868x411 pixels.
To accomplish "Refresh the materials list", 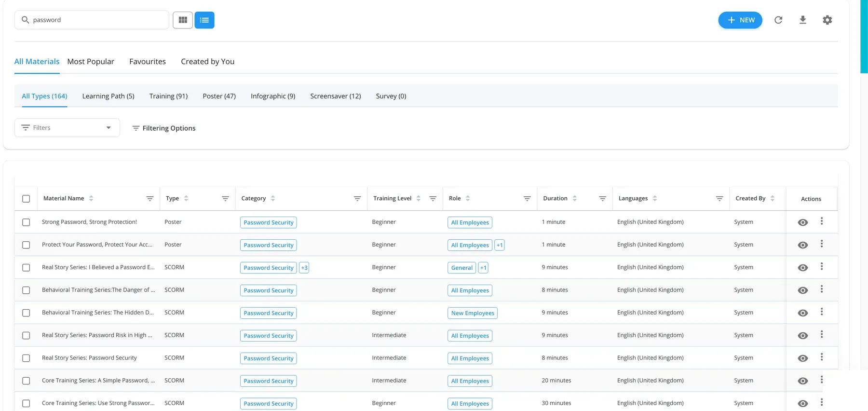I will pos(778,20).
